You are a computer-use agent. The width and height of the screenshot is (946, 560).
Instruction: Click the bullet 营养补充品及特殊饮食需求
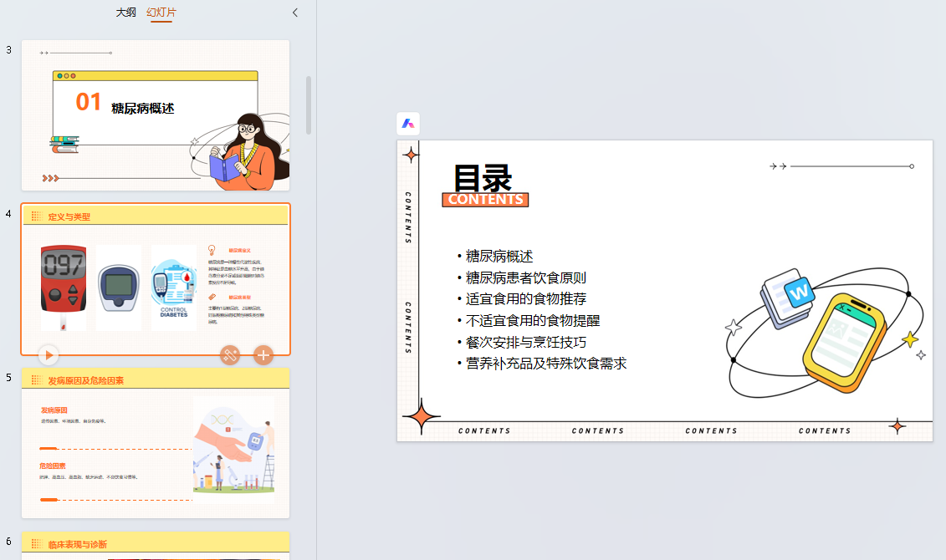tap(545, 364)
